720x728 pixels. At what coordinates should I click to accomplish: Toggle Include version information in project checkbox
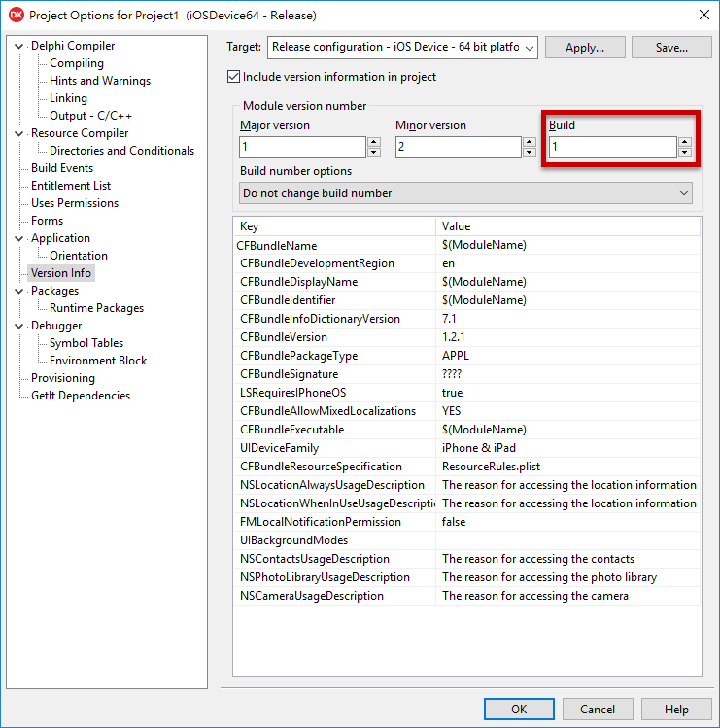click(x=233, y=77)
